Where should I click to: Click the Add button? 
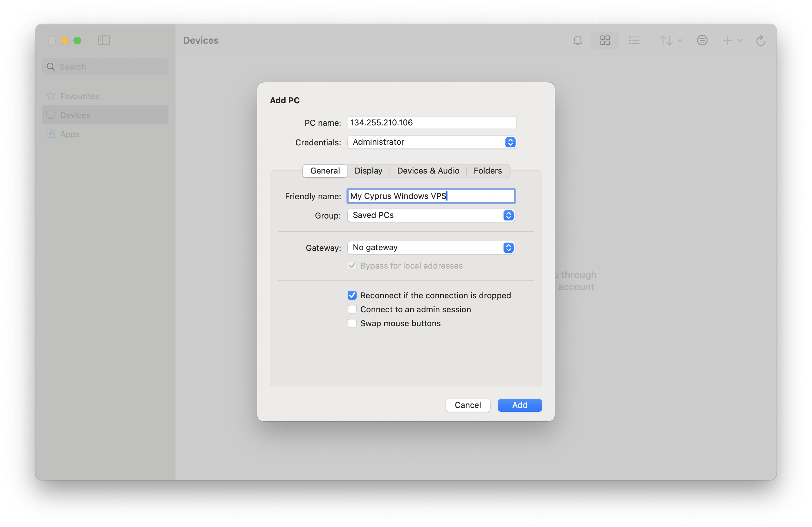pyautogui.click(x=519, y=405)
